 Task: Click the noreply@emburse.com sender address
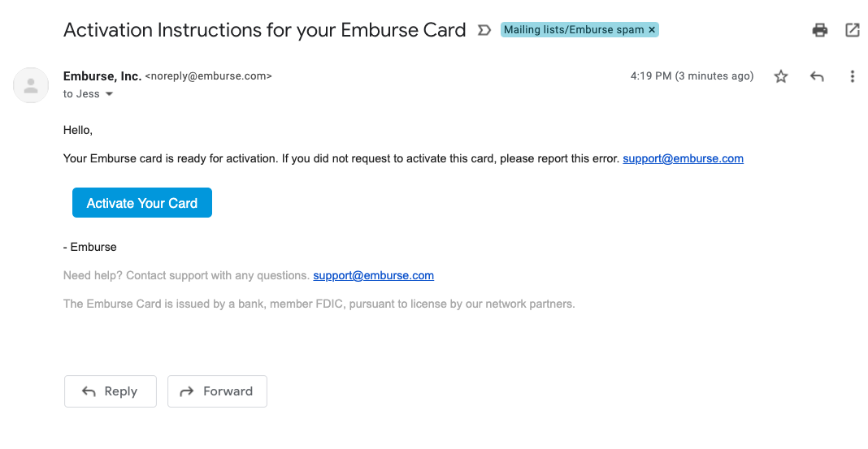click(x=208, y=76)
